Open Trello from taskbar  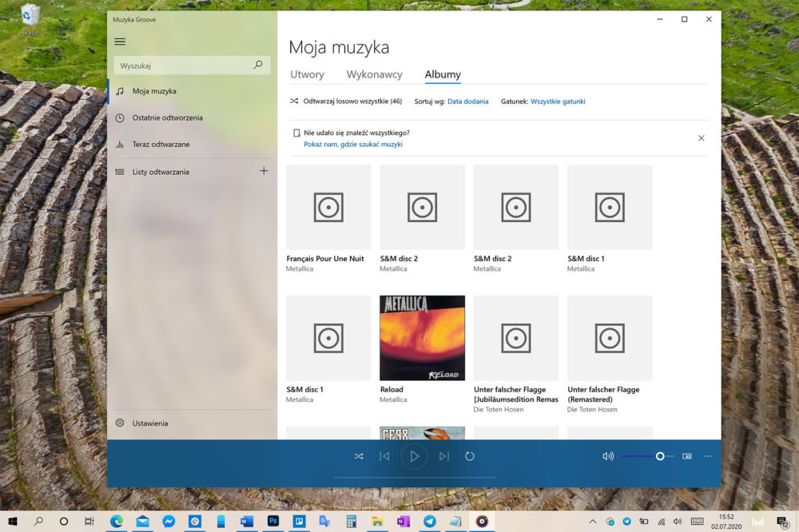click(299, 522)
